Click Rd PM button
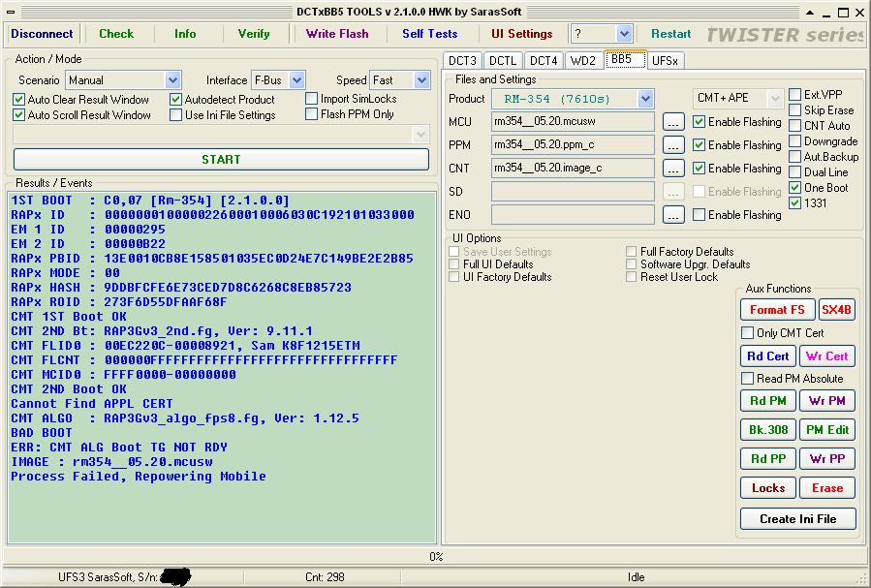Viewport: 871px width, 588px height. point(768,401)
